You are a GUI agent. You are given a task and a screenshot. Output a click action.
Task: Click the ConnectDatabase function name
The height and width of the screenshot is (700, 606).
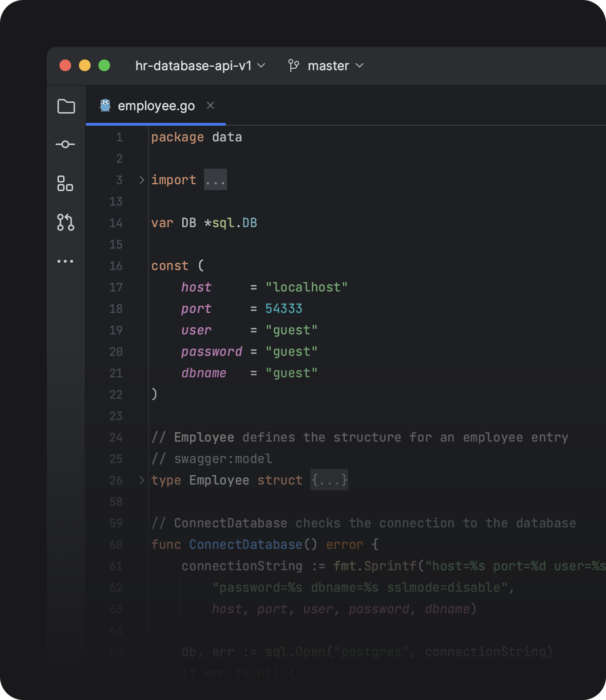pos(246,544)
